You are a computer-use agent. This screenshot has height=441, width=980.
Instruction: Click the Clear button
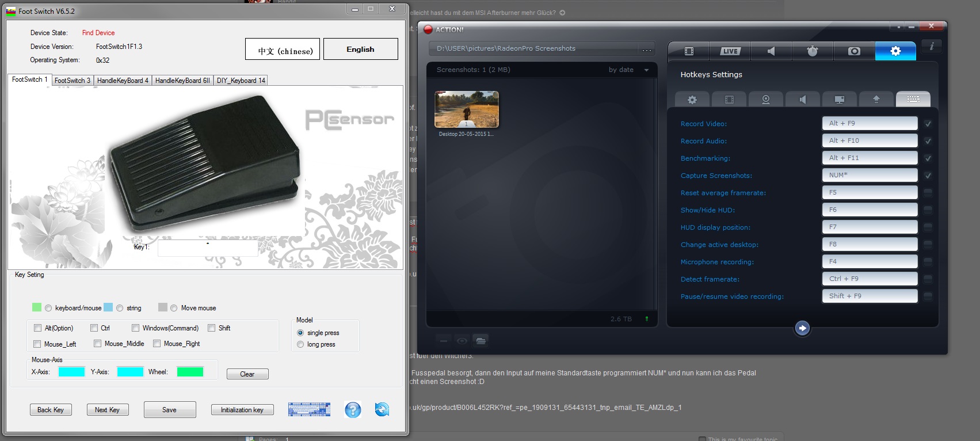(x=247, y=374)
